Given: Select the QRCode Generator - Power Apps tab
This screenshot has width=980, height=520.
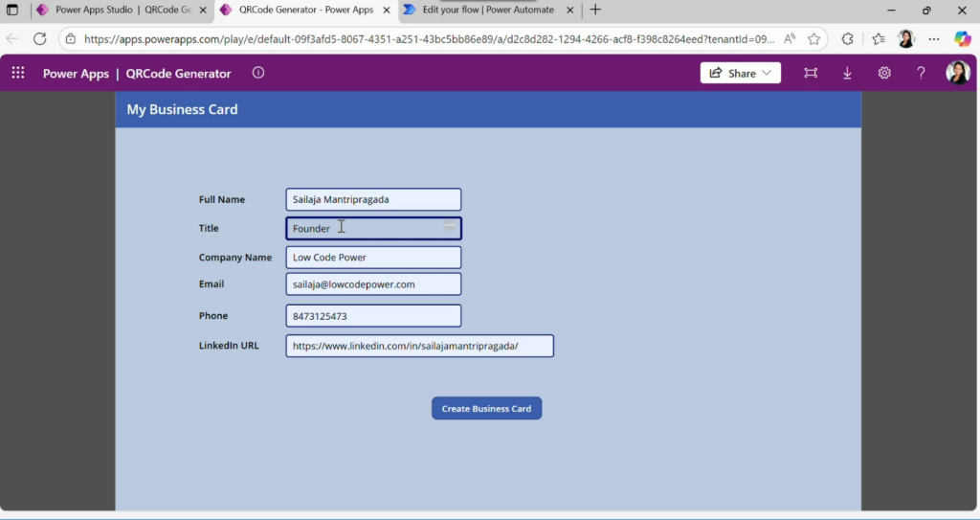Looking at the screenshot, I should (x=306, y=10).
